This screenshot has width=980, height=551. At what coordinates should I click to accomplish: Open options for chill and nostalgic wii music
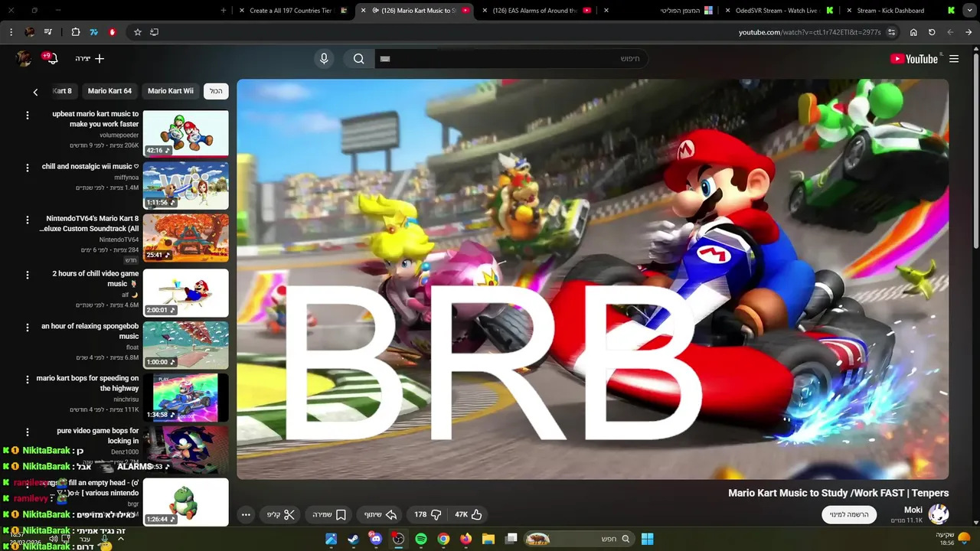(28, 168)
